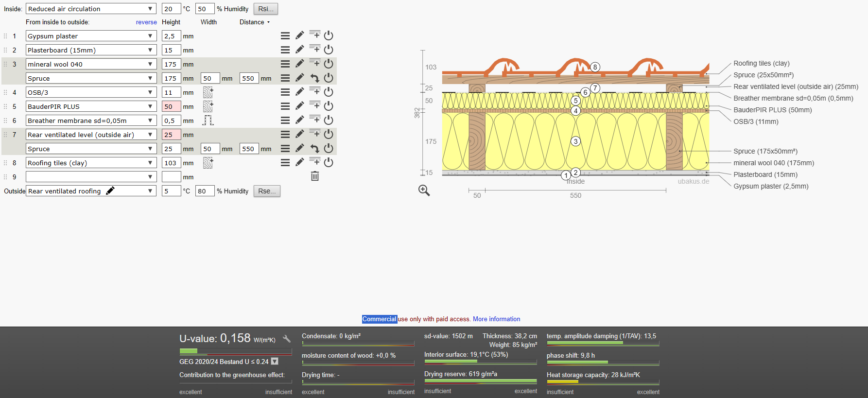The width and height of the screenshot is (868, 398).
Task: Open menu icon for Breather membrane row
Action: click(285, 121)
